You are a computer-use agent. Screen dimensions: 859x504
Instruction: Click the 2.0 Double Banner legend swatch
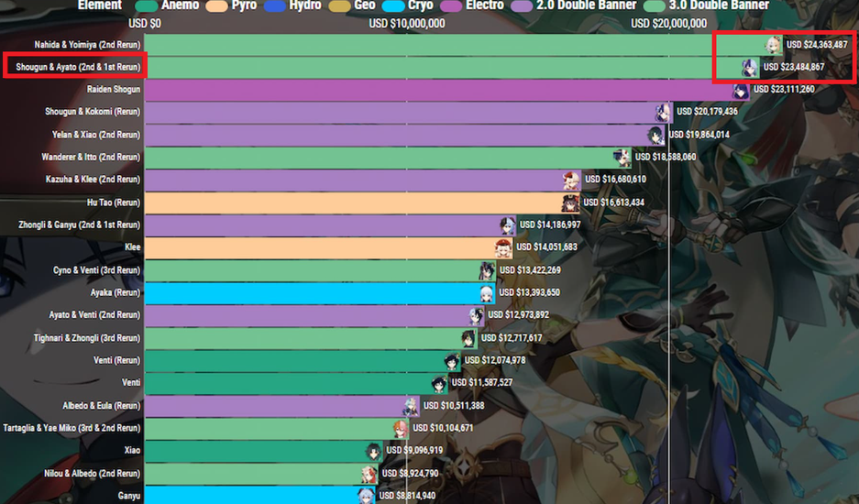(521, 6)
